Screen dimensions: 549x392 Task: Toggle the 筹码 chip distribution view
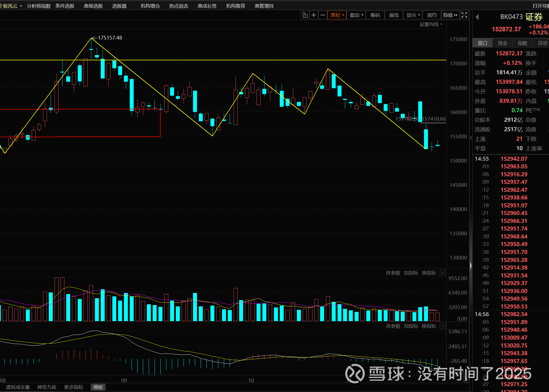click(x=375, y=15)
